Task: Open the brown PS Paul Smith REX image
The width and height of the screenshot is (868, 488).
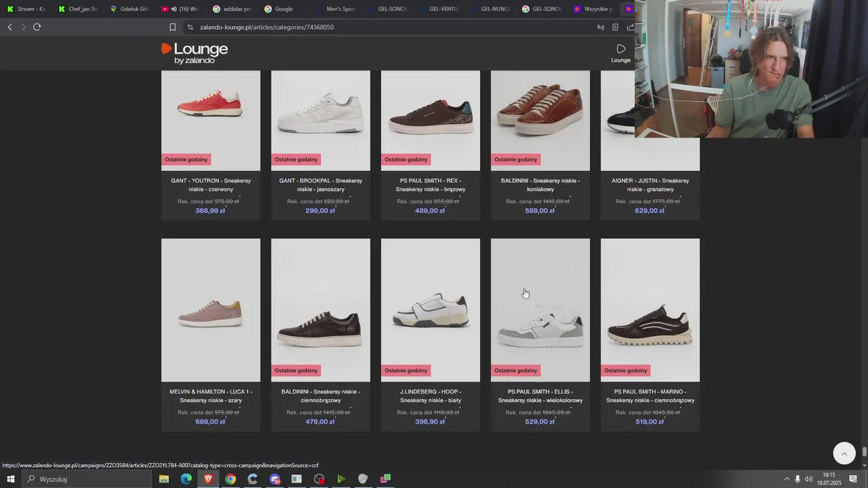Action: click(x=431, y=120)
